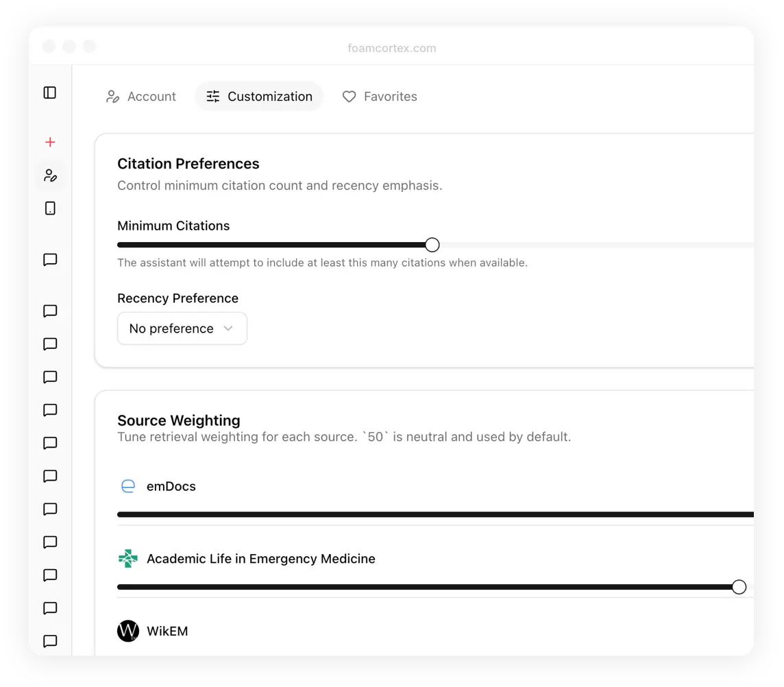This screenshot has height=687, width=784.
Task: Switch to the Account tab
Action: (x=140, y=97)
